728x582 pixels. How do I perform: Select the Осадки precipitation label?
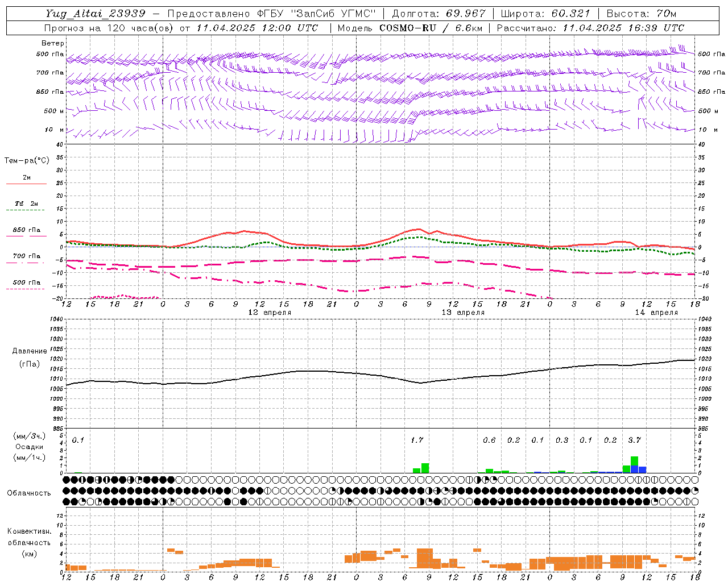point(29,447)
